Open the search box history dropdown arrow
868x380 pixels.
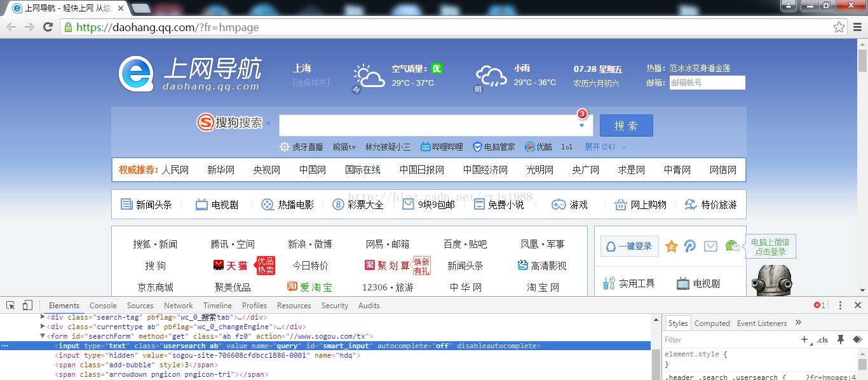581,125
